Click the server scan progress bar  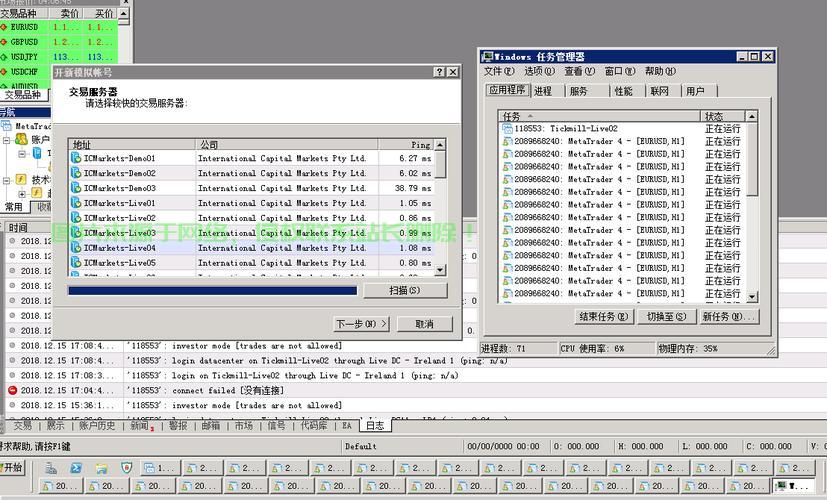pyautogui.click(x=212, y=291)
